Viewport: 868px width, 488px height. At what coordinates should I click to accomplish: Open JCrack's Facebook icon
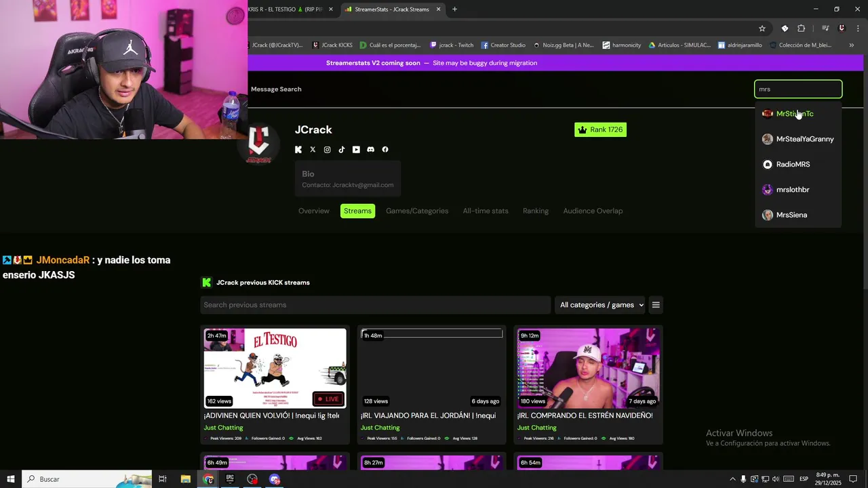pos(385,150)
